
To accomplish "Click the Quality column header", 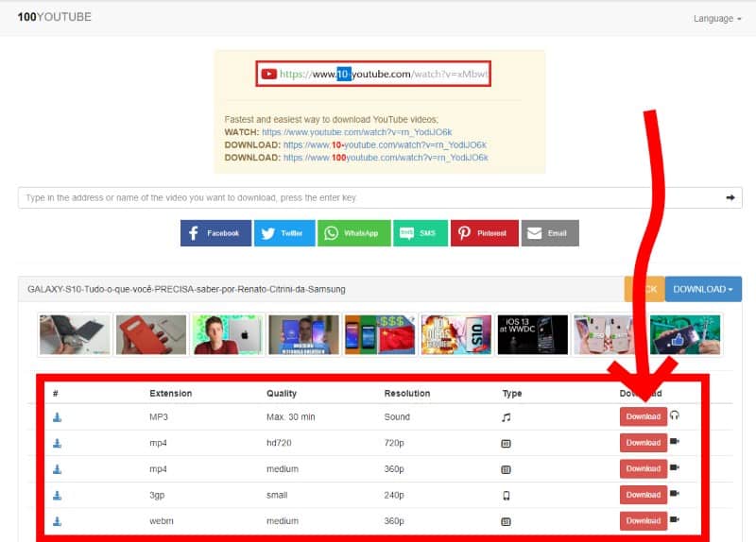I will [282, 394].
